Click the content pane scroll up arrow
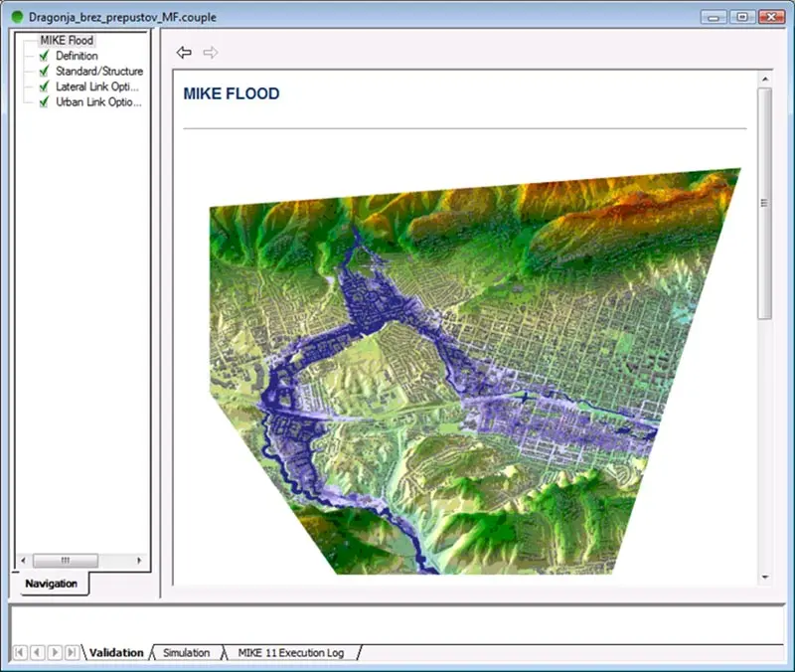This screenshot has width=795, height=672. pos(765,80)
